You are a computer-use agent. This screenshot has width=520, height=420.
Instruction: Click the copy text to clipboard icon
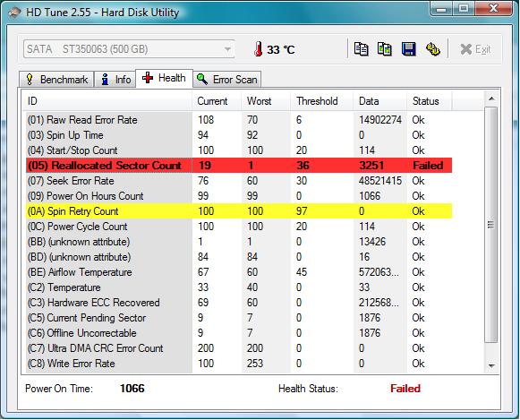coord(361,49)
